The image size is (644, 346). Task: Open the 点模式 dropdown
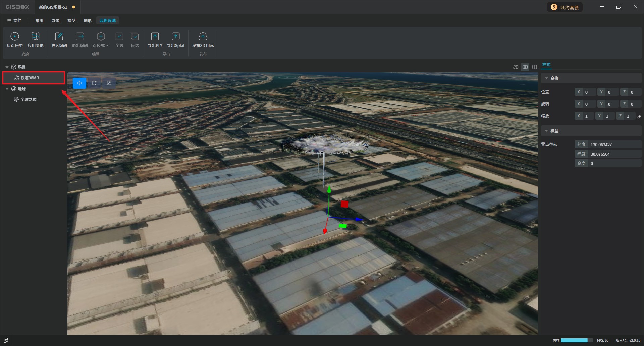[101, 45]
